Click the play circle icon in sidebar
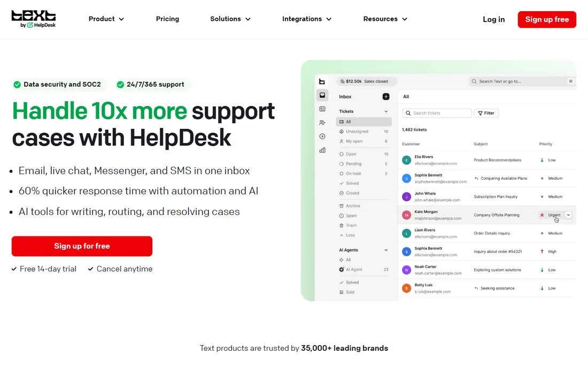 pos(322,136)
